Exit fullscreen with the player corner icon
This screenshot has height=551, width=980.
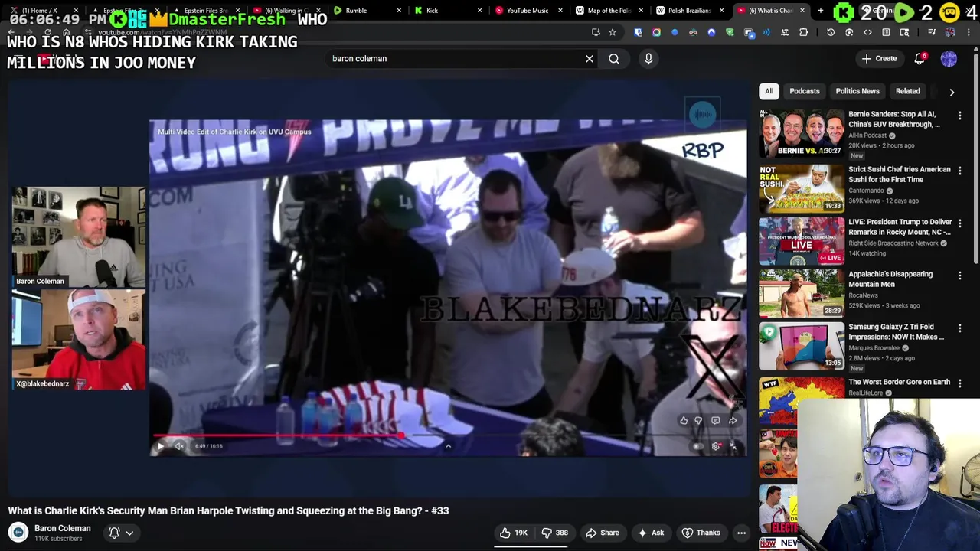[x=733, y=446]
